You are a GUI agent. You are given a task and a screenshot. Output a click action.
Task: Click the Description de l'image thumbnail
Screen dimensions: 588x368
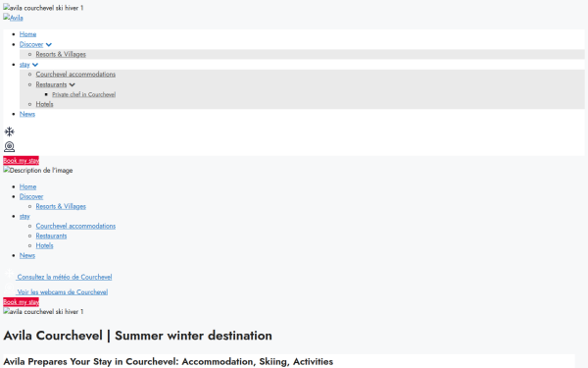coord(38,171)
